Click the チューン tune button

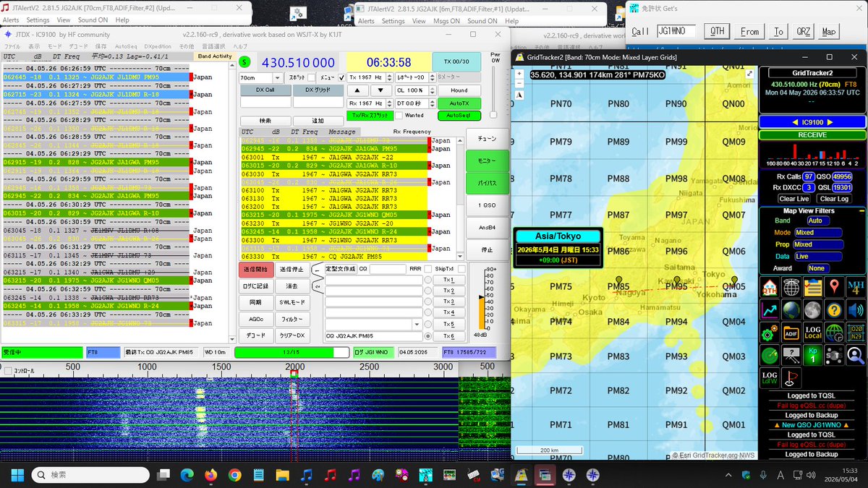[x=487, y=139]
